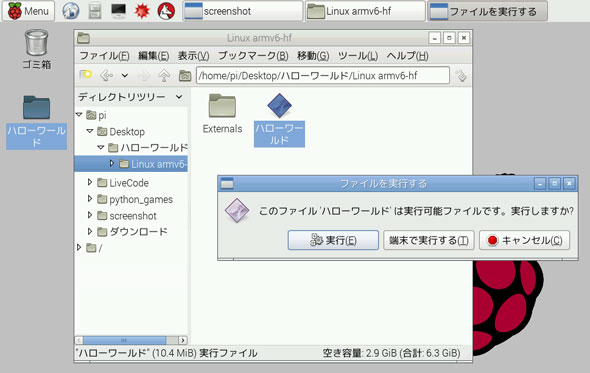This screenshot has width=590, height=373.
Task: Expand the python_games tree node
Action: point(90,198)
